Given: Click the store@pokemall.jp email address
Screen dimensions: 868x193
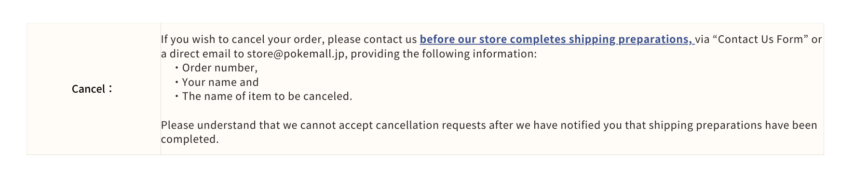Looking at the screenshot, I should (296, 54).
